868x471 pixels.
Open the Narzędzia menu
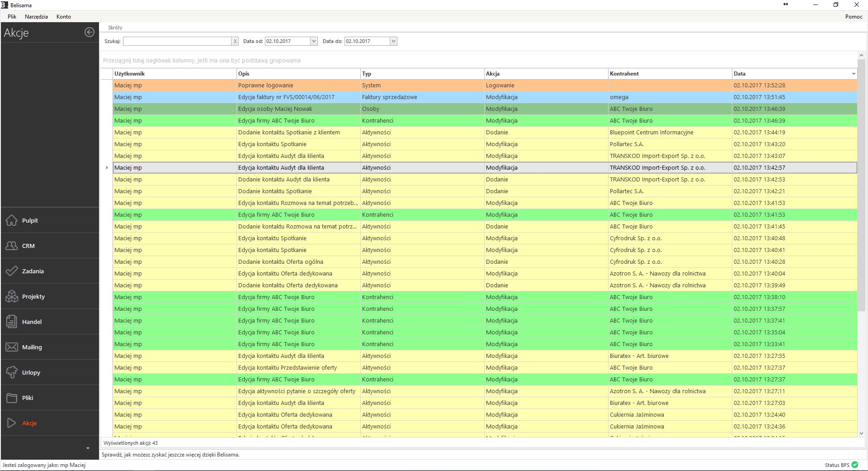tap(36, 17)
